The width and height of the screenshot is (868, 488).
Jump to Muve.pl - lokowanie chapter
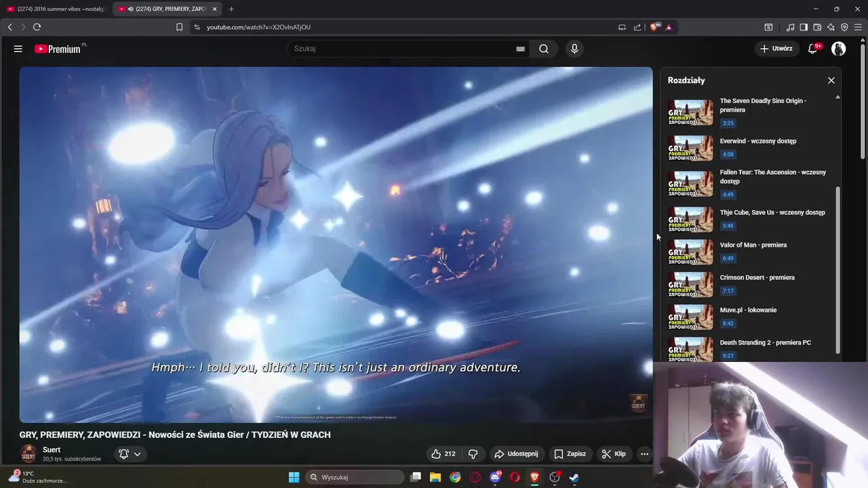point(750,317)
